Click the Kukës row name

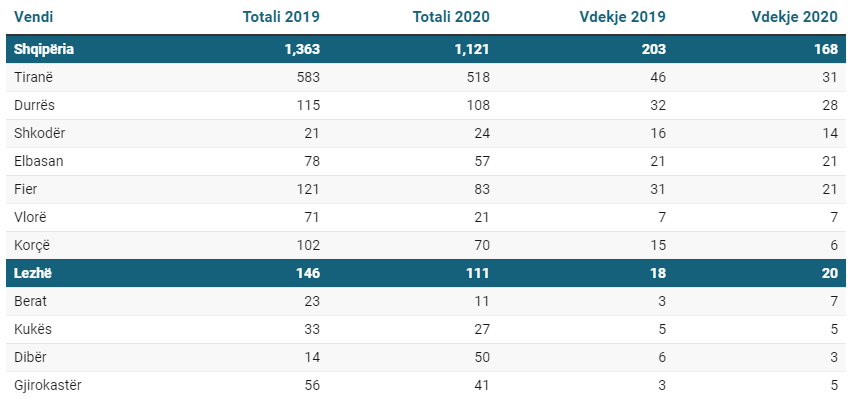pyautogui.click(x=33, y=329)
